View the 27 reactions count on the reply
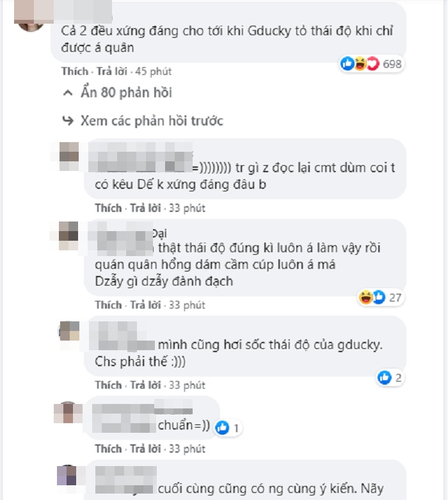 tap(395, 298)
